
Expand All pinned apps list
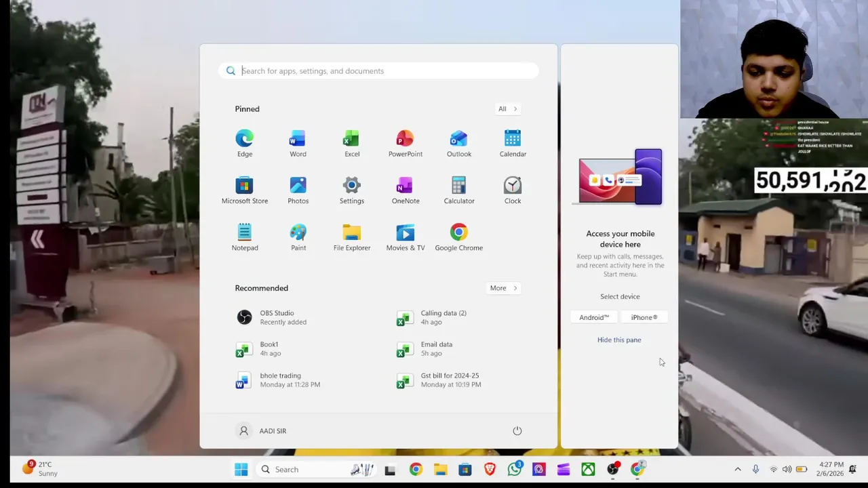click(507, 109)
